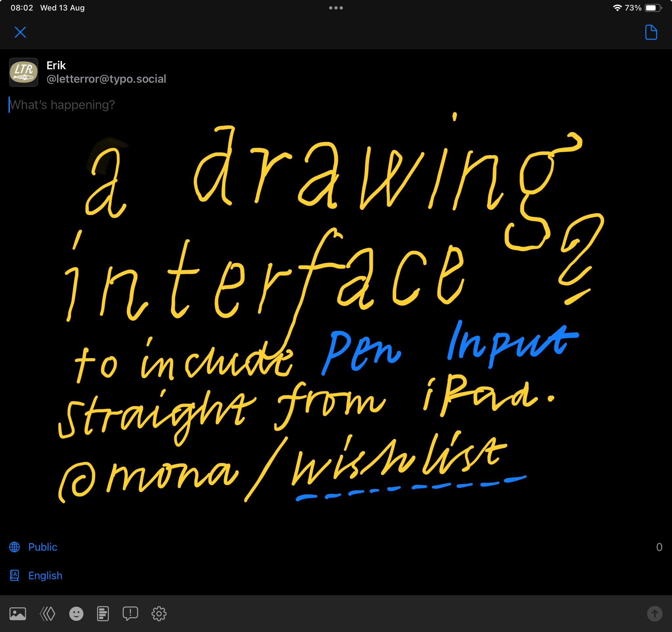This screenshot has width=672, height=632.
Task: Tap the character count number
Action: 659,547
